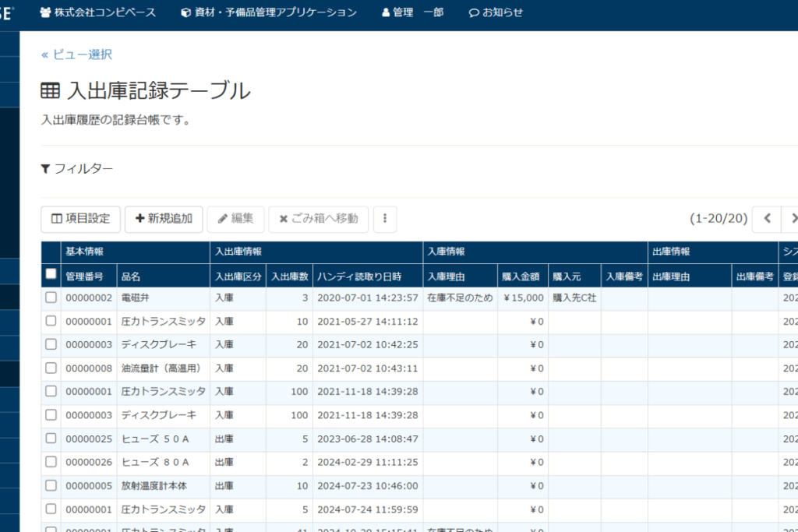Click the table icon beside 入出庫記録テーブル title

(50, 91)
